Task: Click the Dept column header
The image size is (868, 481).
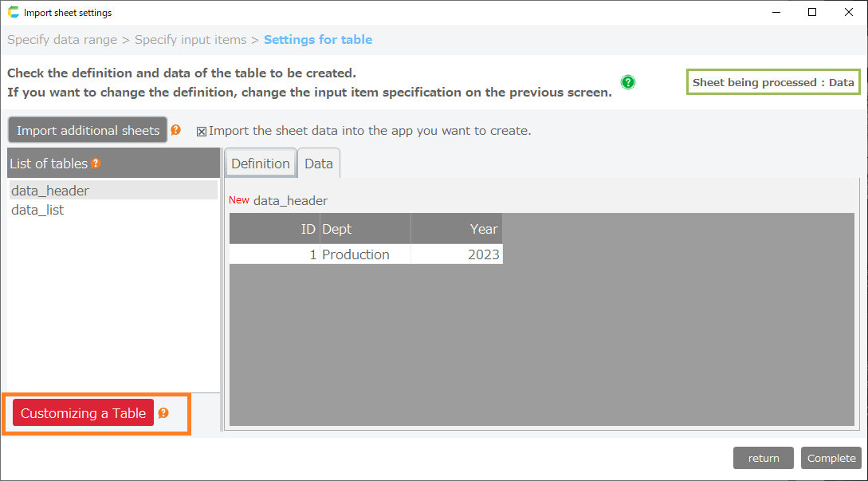Action: click(x=364, y=229)
